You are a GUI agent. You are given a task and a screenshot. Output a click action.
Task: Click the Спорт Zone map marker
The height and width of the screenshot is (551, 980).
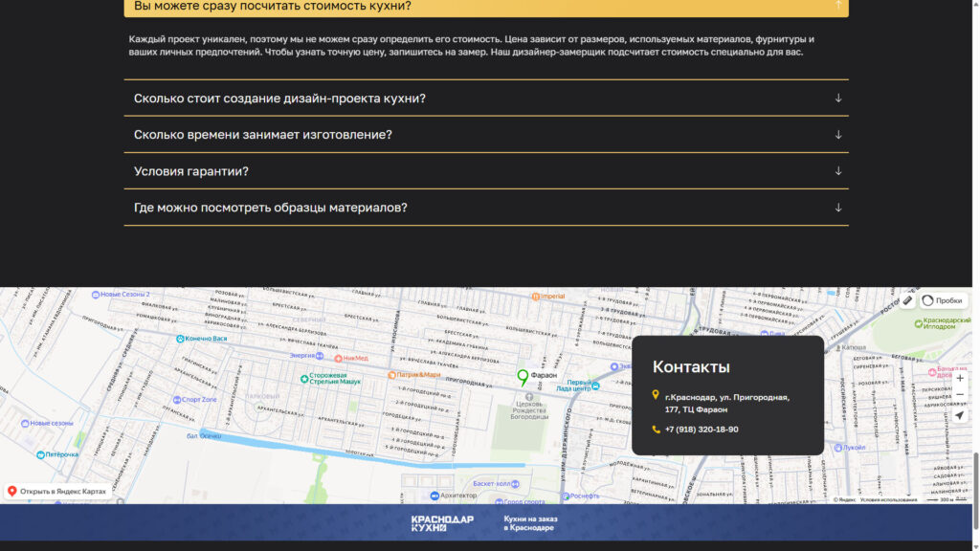[178, 399]
